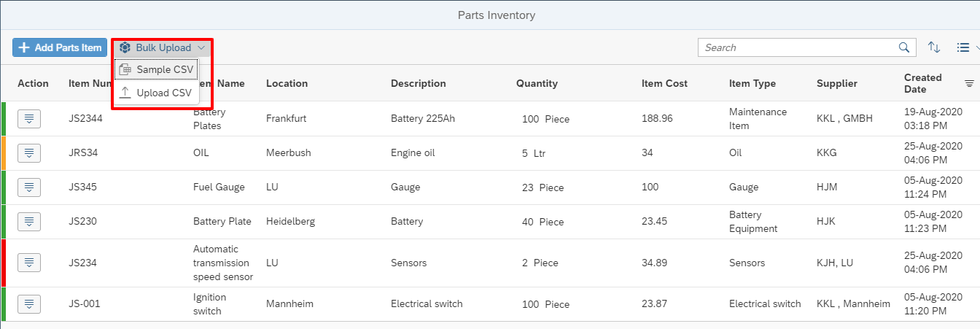Screen dimensions: 980x329
Task: Click the search magnifier icon
Action: pyautogui.click(x=904, y=47)
